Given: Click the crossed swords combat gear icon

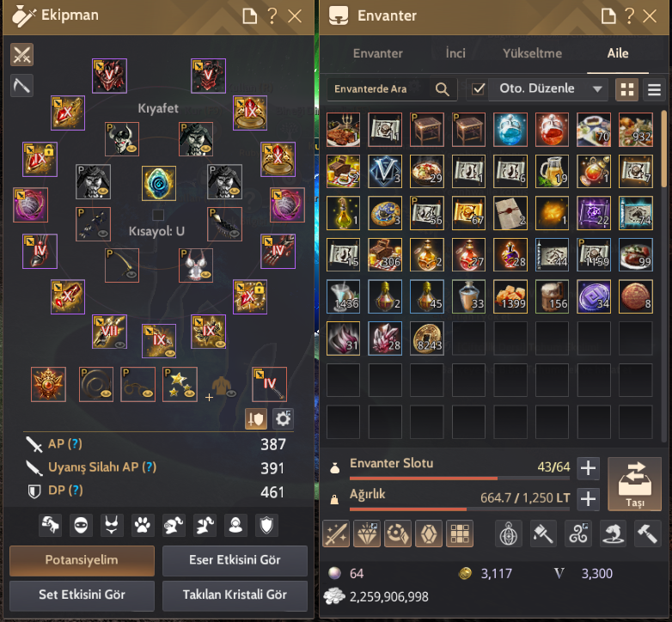Looking at the screenshot, I should [21, 55].
